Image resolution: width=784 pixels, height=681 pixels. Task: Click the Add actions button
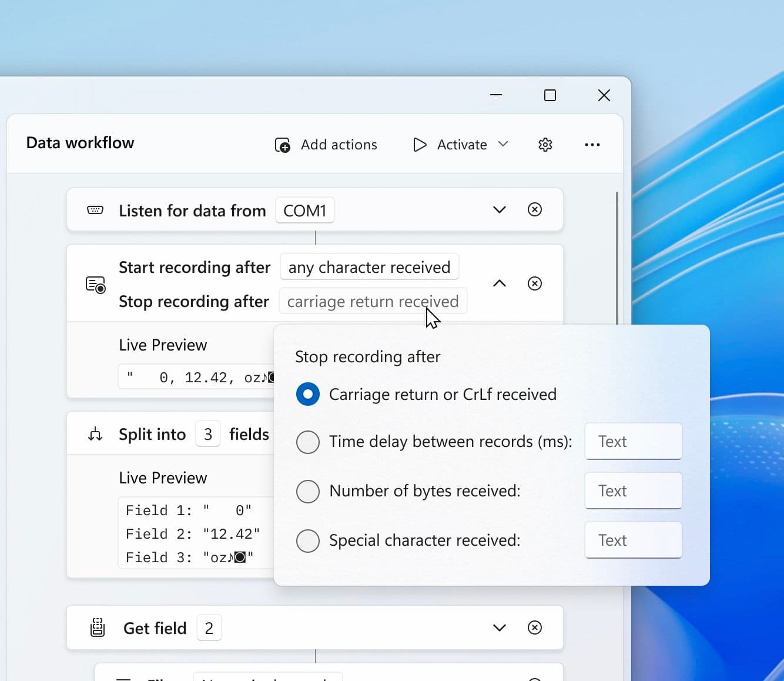[x=326, y=145]
